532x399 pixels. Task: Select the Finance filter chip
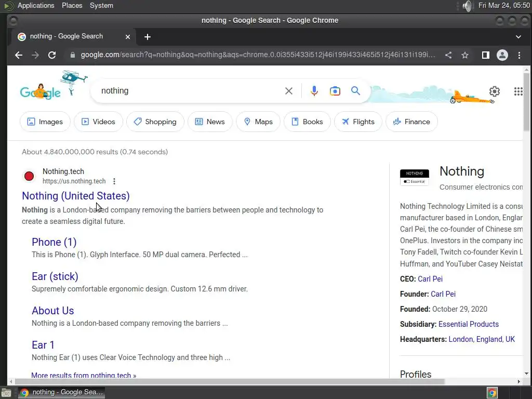click(411, 122)
